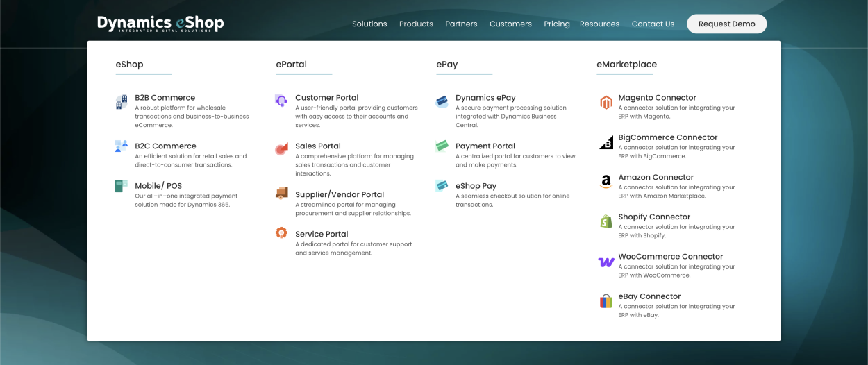Click the eBay Connector shopping bag icon

(606, 301)
